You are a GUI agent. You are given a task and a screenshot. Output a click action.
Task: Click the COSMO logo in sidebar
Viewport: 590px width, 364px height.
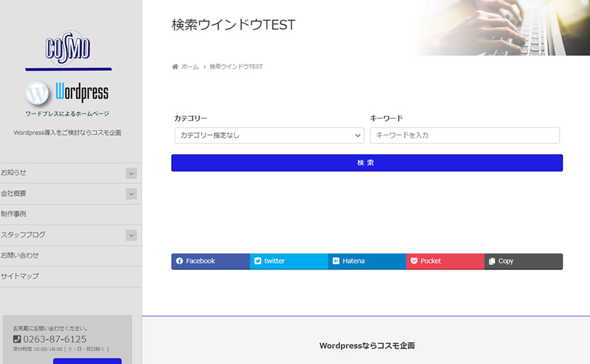[68, 48]
